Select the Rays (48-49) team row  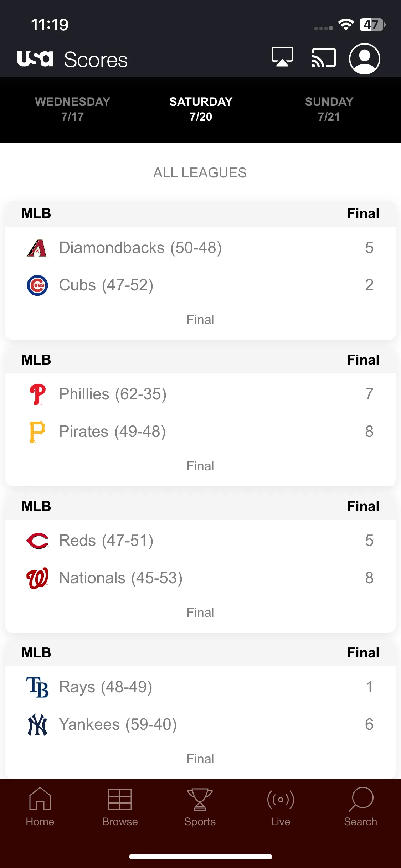[200, 687]
